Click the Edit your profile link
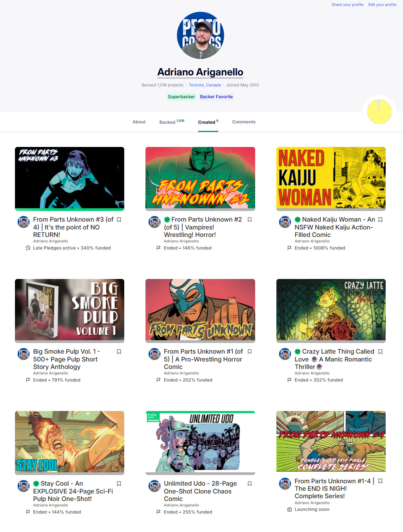The image size is (403, 532). click(x=382, y=5)
